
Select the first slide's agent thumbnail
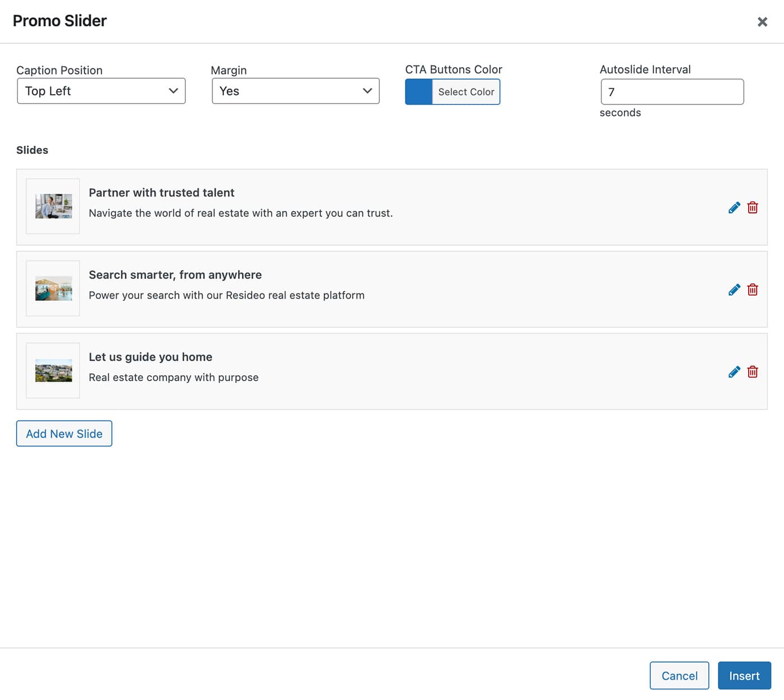click(x=53, y=206)
